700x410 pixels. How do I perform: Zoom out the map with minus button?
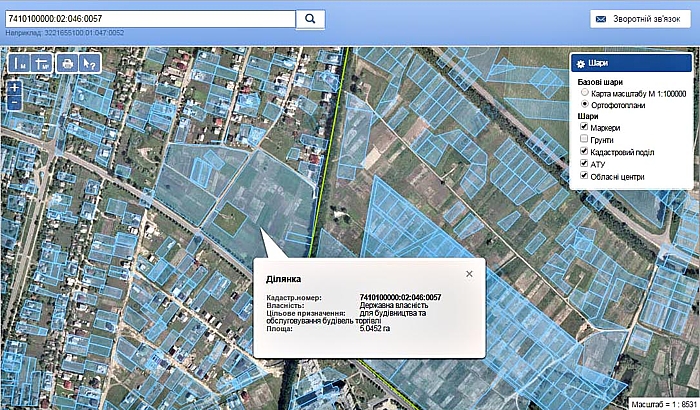tap(15, 103)
